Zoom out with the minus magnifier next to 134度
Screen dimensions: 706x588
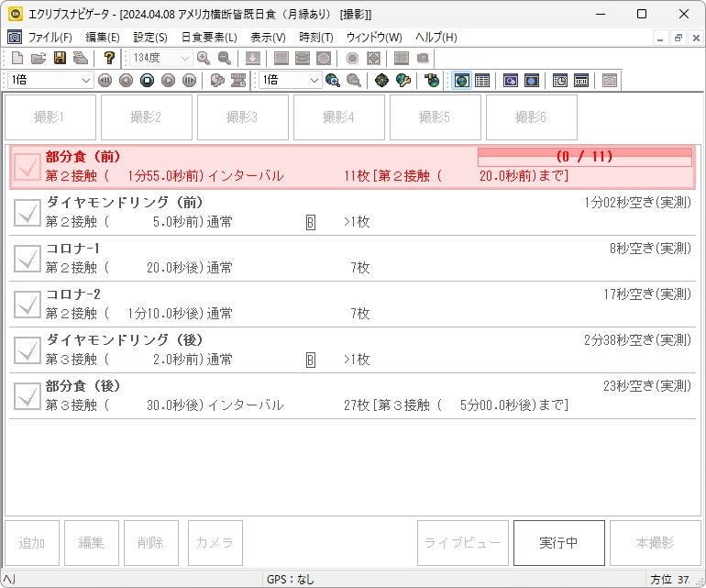coord(225,58)
